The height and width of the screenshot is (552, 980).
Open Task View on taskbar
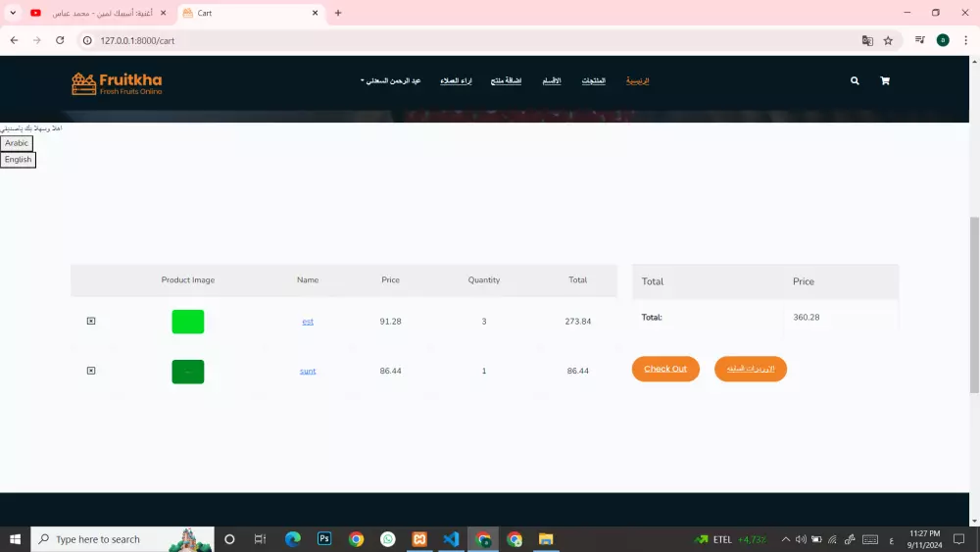(260, 539)
